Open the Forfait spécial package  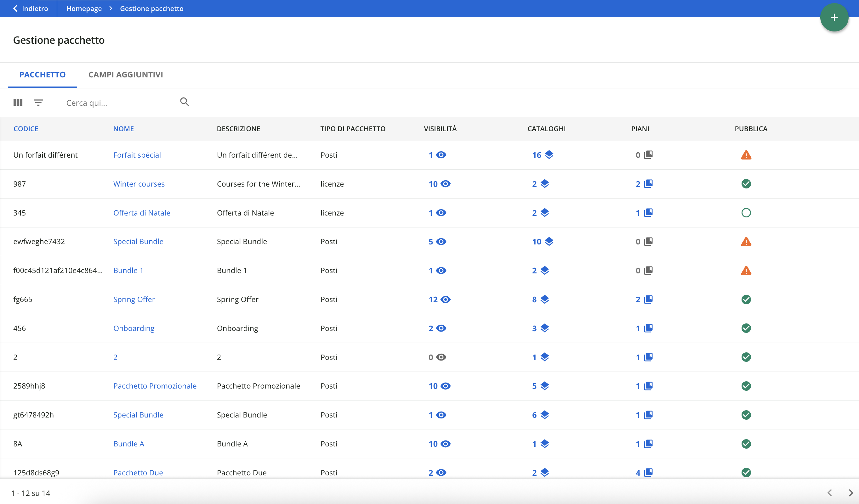(x=137, y=155)
